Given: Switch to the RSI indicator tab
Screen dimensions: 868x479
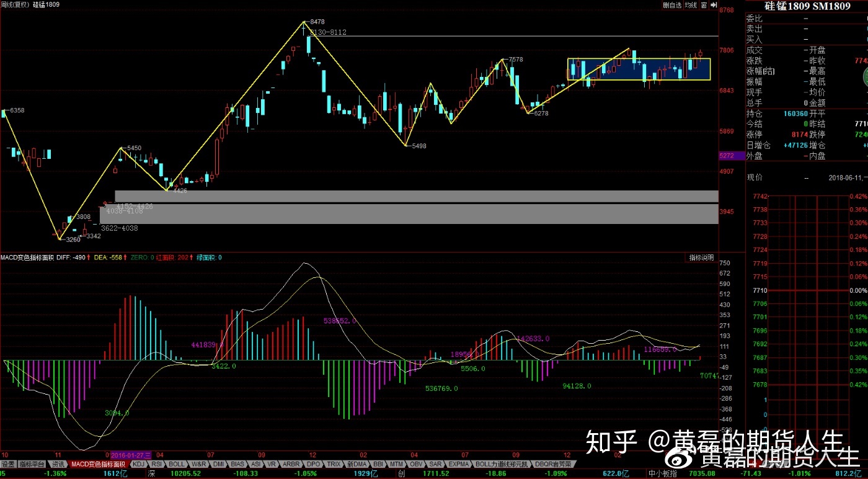Looking at the screenshot, I should coord(157,464).
